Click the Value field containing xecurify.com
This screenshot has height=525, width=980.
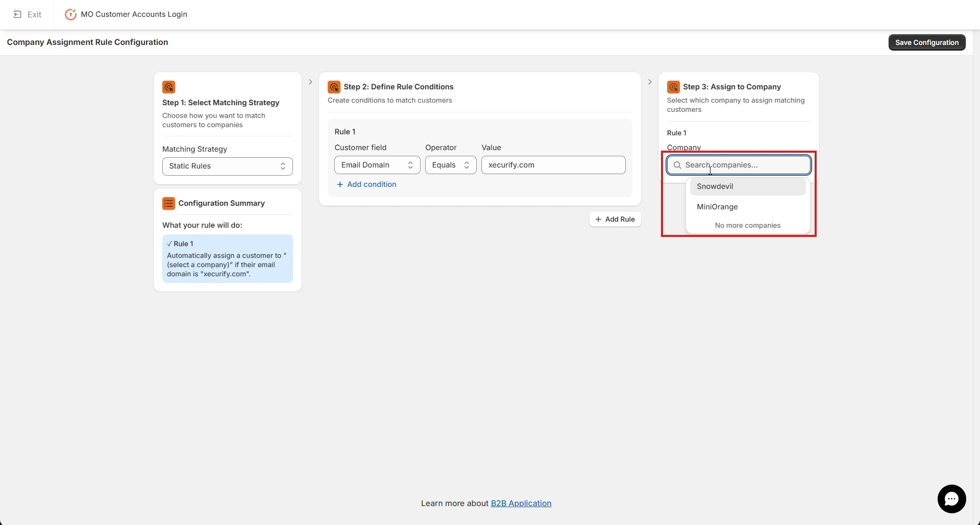tap(553, 165)
